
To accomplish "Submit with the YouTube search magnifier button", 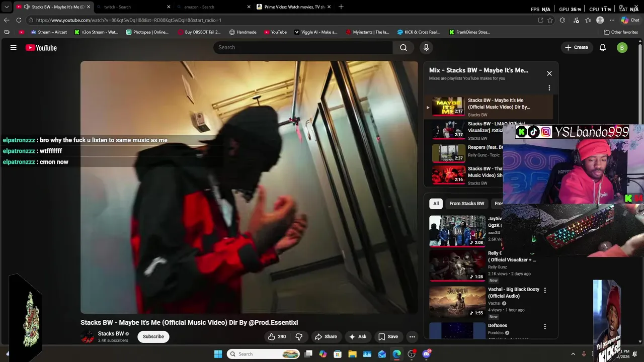I will (404, 47).
